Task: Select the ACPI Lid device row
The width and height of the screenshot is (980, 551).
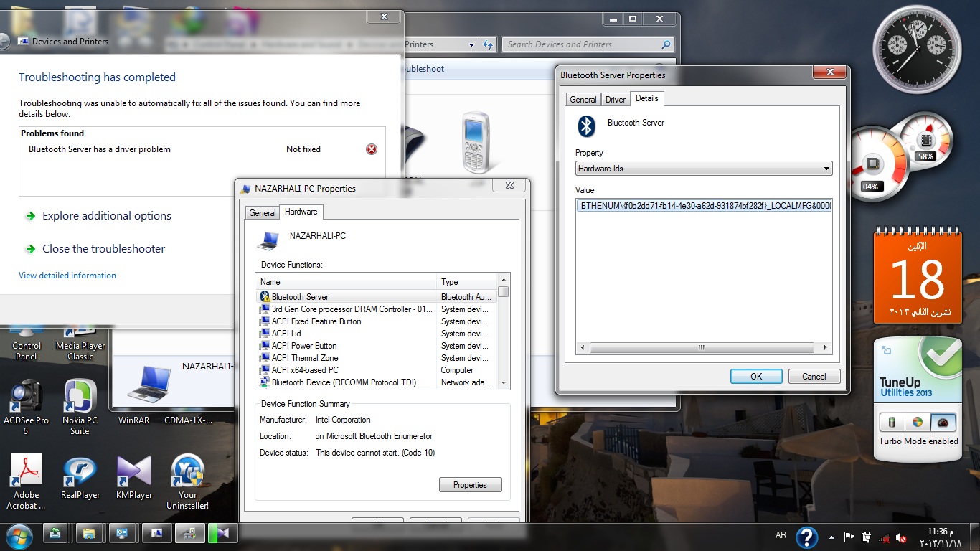Action: click(x=376, y=334)
